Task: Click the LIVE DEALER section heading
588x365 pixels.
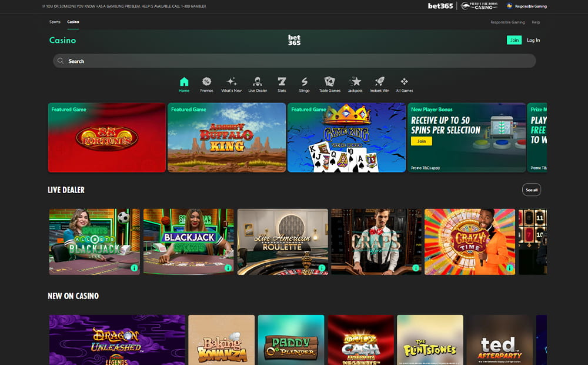Action: pos(66,190)
